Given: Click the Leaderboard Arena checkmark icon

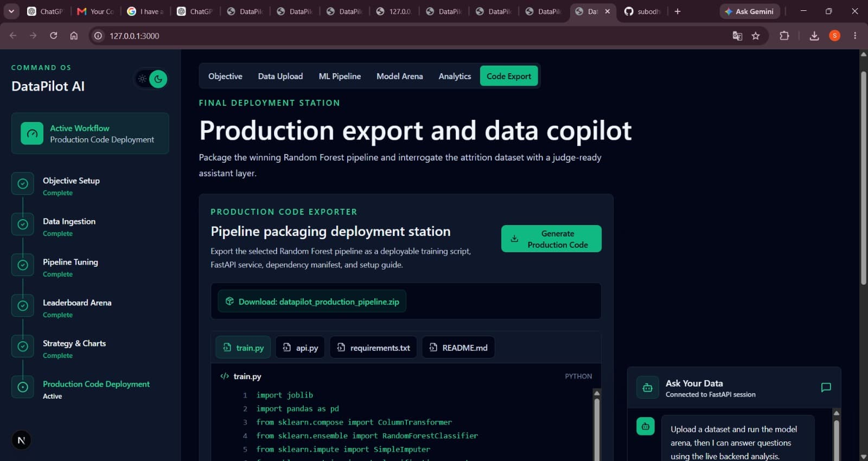Looking at the screenshot, I should point(23,306).
